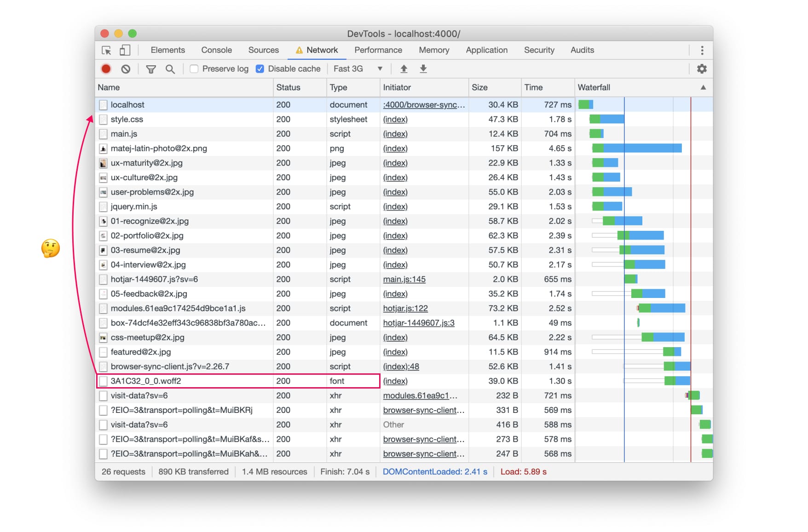Sort by the Type column header
Viewport: 808px width, 532px height.
(x=353, y=87)
